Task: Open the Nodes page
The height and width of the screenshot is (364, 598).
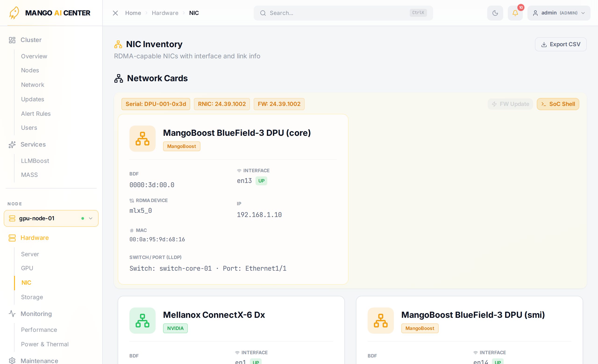Action: [30, 70]
